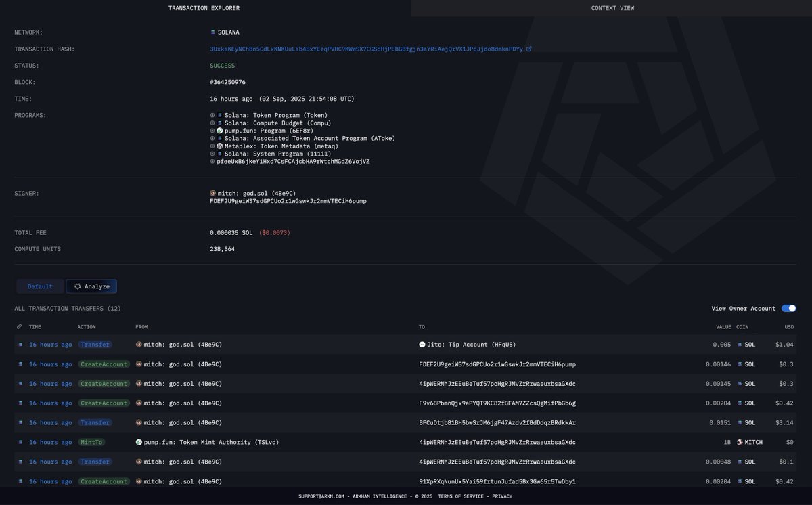The width and height of the screenshot is (812, 505).
Task: Click the Metaplex logo in the Programs list
Action: (x=220, y=146)
